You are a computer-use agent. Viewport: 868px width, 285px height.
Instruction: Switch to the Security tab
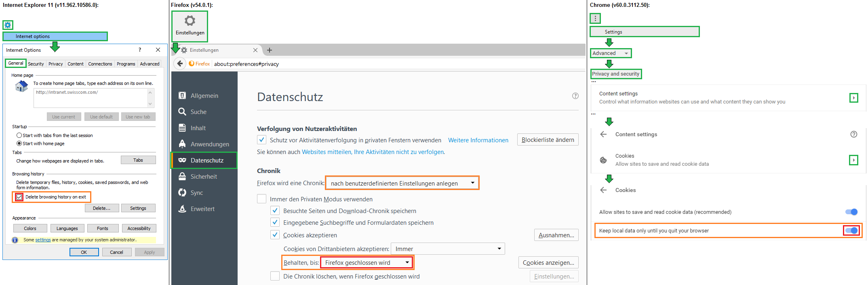36,64
